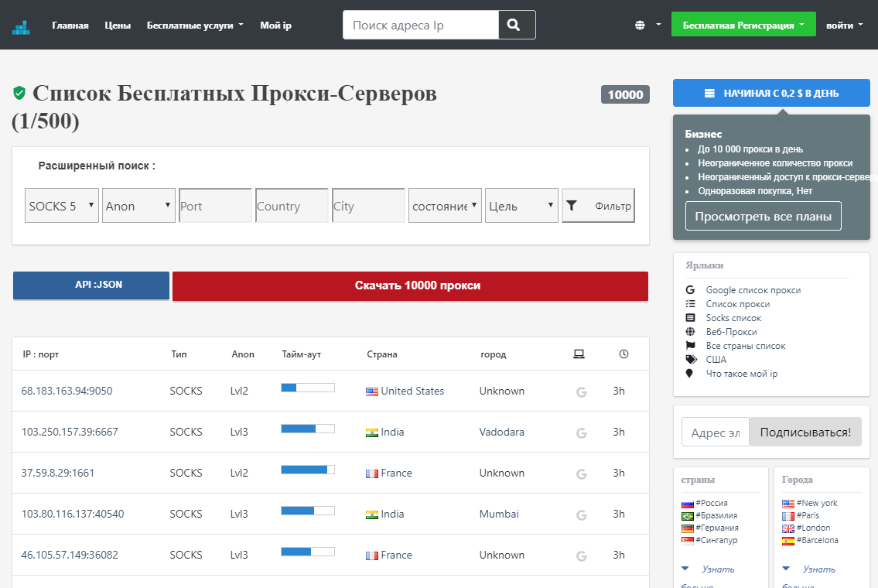Click Google icon in 103.80.116.137 row

pyautogui.click(x=581, y=514)
